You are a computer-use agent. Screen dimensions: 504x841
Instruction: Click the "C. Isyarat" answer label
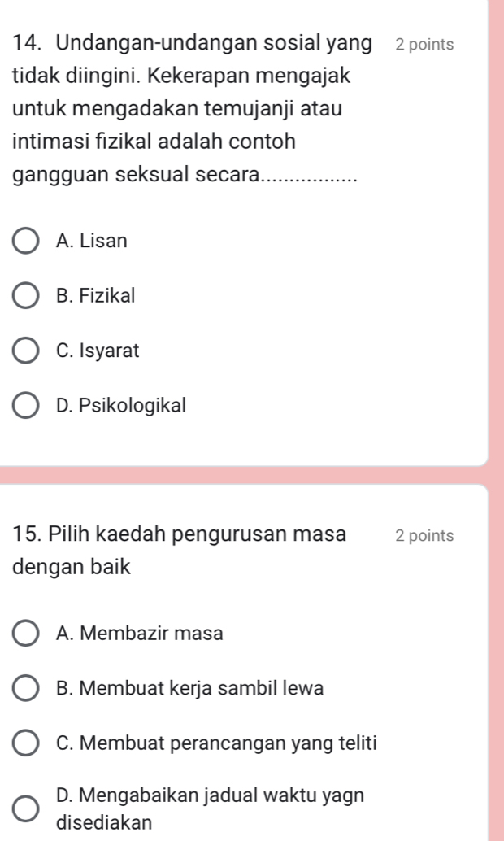click(x=98, y=351)
